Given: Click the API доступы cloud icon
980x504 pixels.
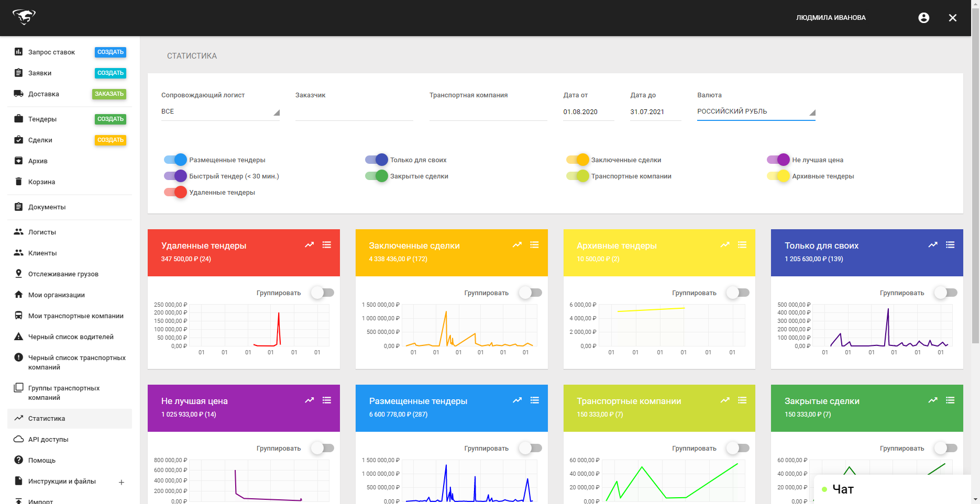Looking at the screenshot, I should [18, 439].
